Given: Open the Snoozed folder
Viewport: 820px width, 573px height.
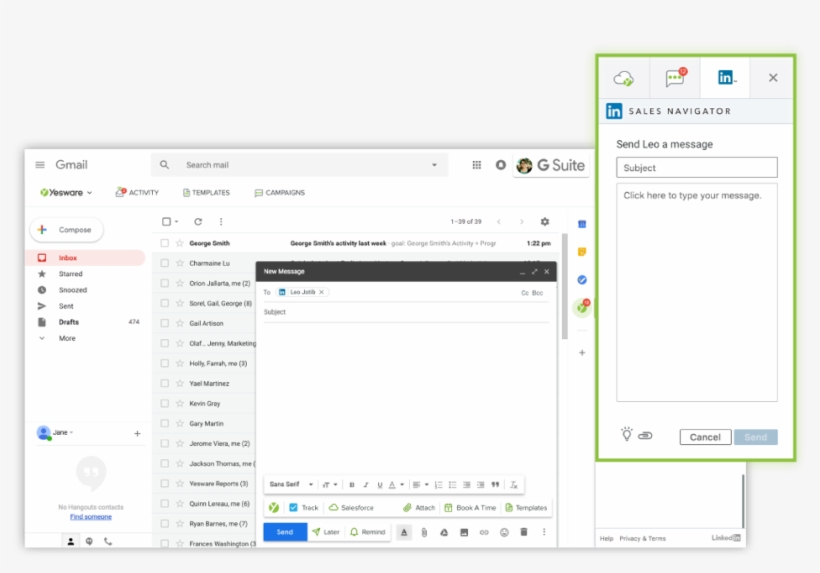Looking at the screenshot, I should tap(72, 290).
